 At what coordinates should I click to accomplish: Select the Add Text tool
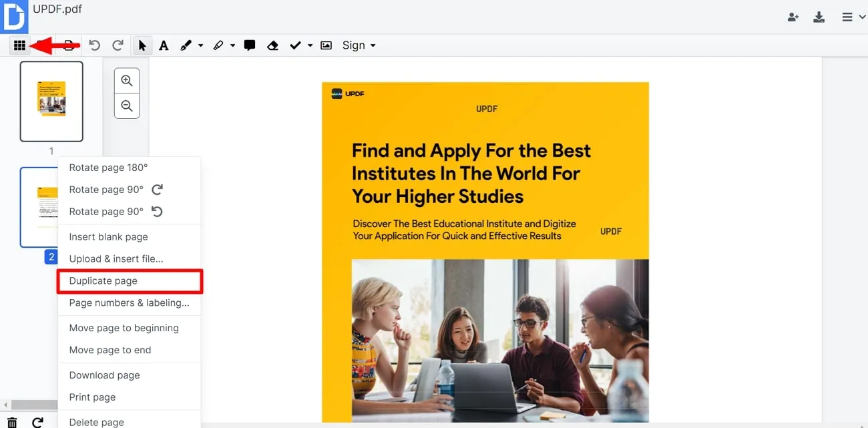pyautogui.click(x=164, y=45)
